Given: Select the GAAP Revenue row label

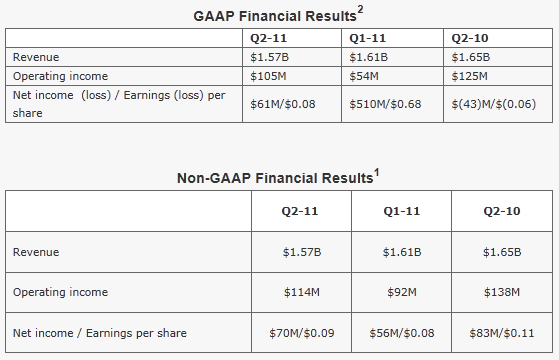Looking at the screenshot, I should coord(36,57).
